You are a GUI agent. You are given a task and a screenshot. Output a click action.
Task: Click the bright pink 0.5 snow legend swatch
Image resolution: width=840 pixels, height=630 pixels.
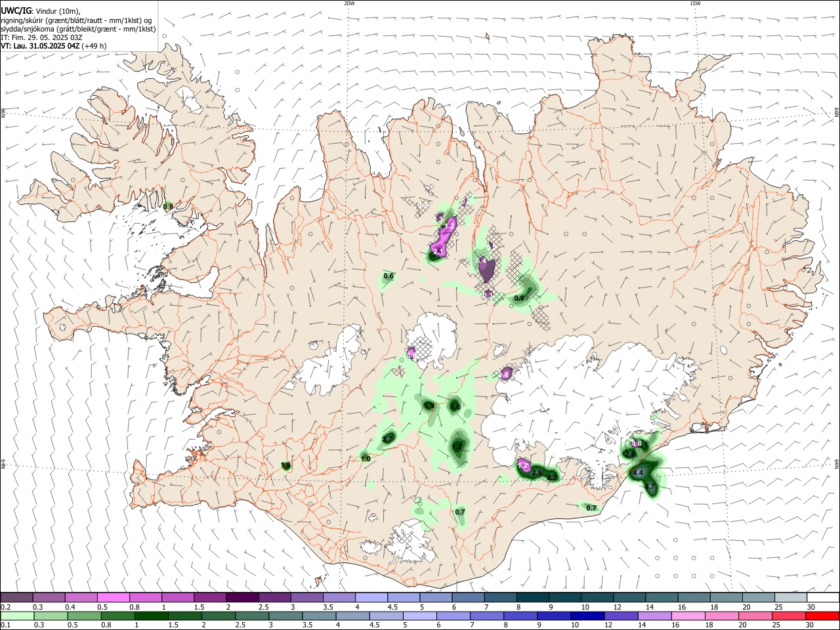point(113,597)
